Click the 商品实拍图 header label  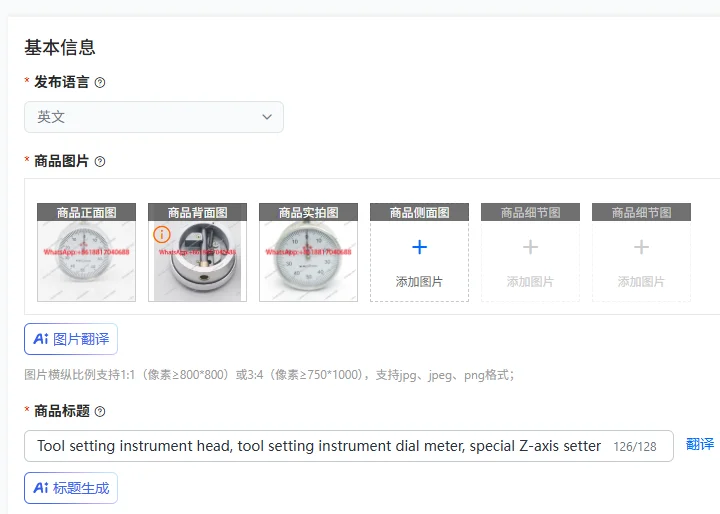[309, 213]
